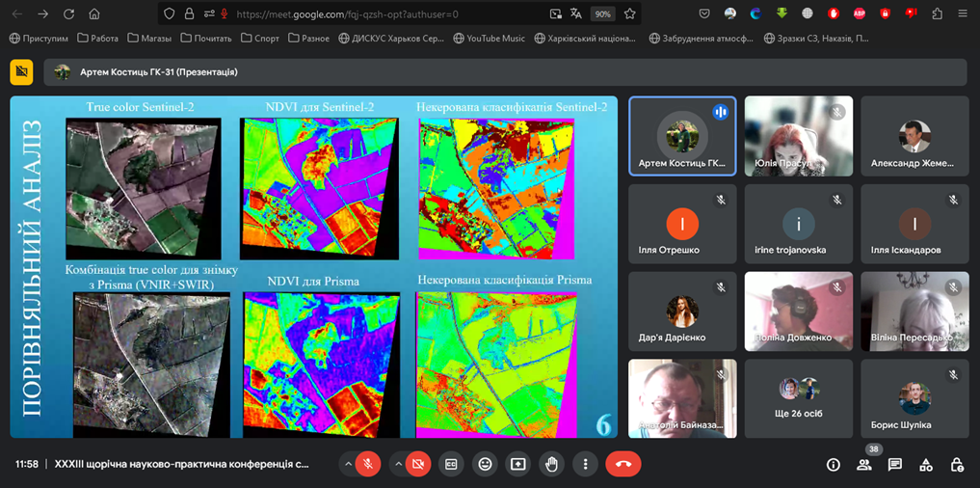Open meeting details info icon
This screenshot has height=488, width=980.
click(x=834, y=465)
